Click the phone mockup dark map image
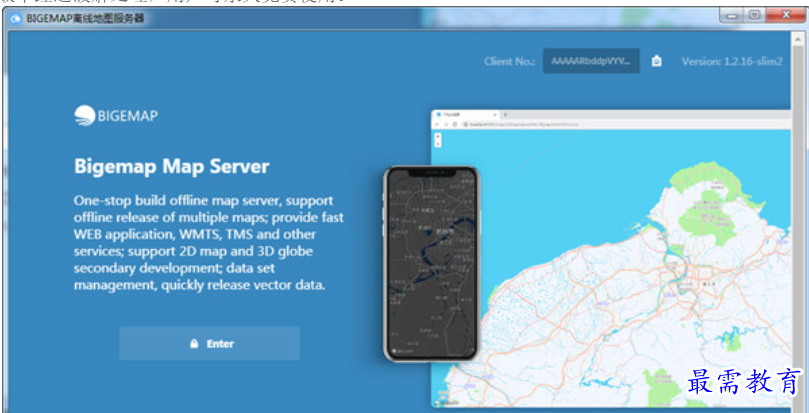Screen dimensions: 809x413 click(x=432, y=263)
